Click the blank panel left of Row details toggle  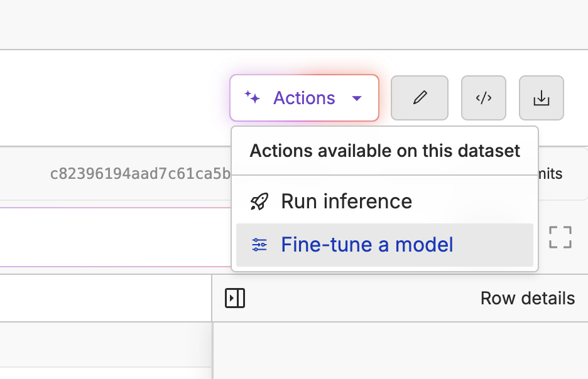point(106,298)
